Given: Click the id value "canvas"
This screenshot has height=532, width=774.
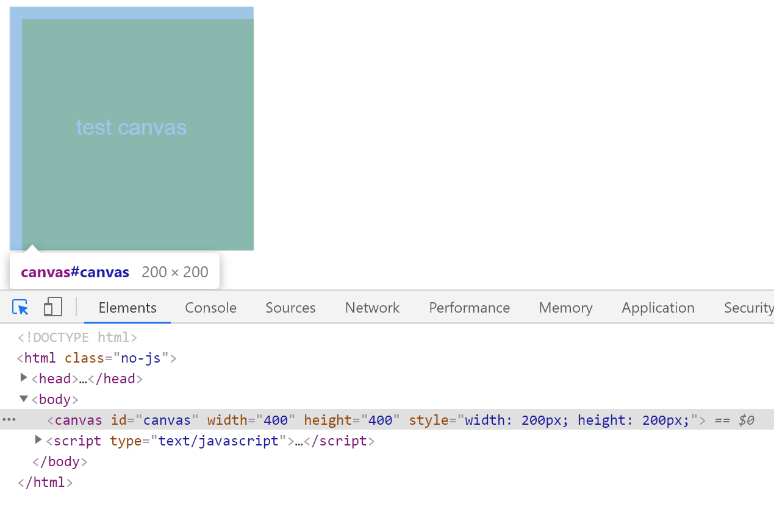Looking at the screenshot, I should (x=168, y=419).
